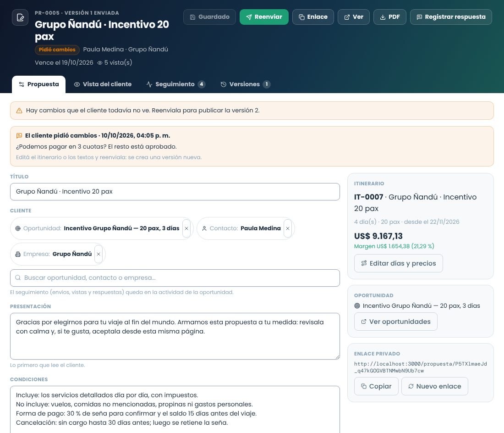The height and width of the screenshot is (433, 504).
Task: Click the resize handle of the Presentación text area
Action: 337,357
